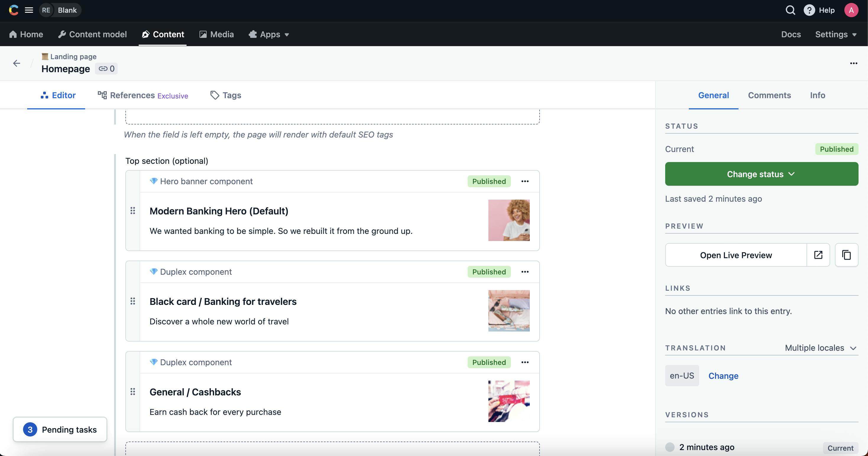Image resolution: width=868 pixels, height=456 pixels.
Task: Switch to the Comments tab in right panel
Action: [x=769, y=95]
